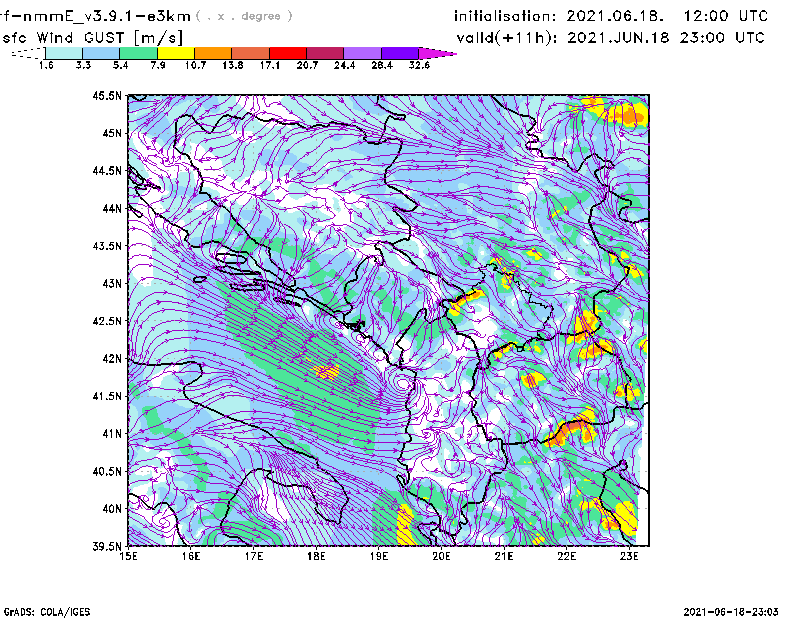Click the latitude label '42.5N'

107,321
